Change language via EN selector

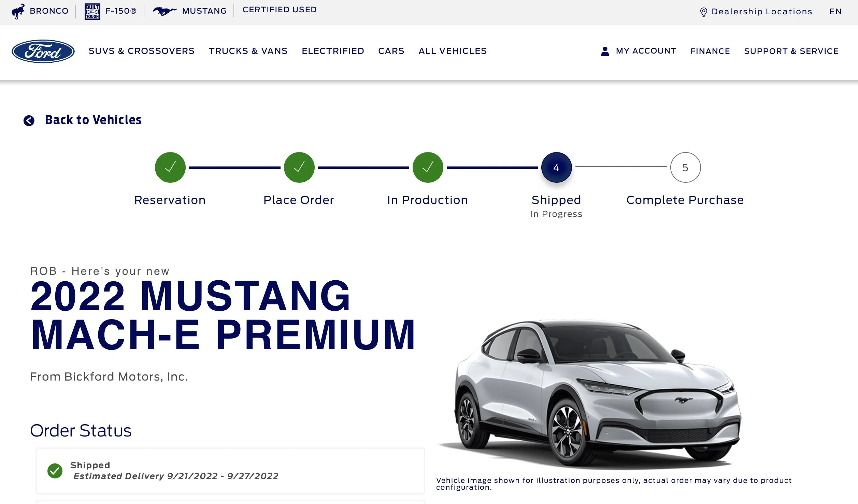pyautogui.click(x=835, y=12)
